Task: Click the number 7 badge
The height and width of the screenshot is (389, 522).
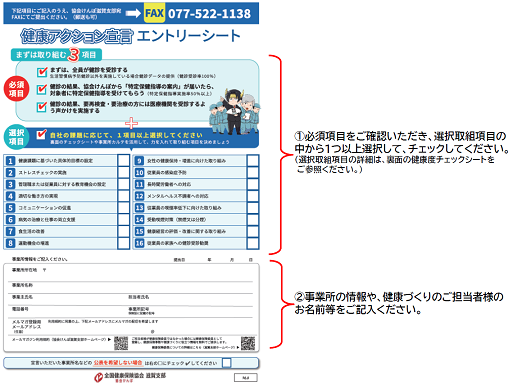Action: (x=10, y=231)
